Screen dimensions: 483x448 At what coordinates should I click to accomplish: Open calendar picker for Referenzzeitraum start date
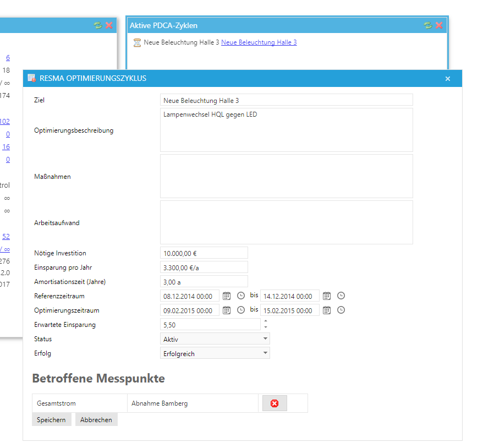coord(227,296)
